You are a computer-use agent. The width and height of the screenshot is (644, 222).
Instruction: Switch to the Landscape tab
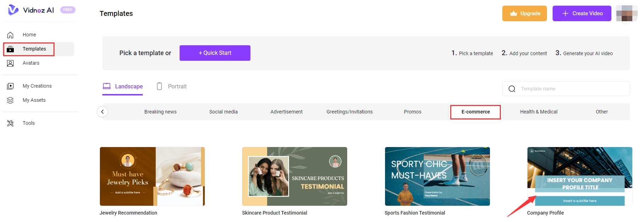123,86
